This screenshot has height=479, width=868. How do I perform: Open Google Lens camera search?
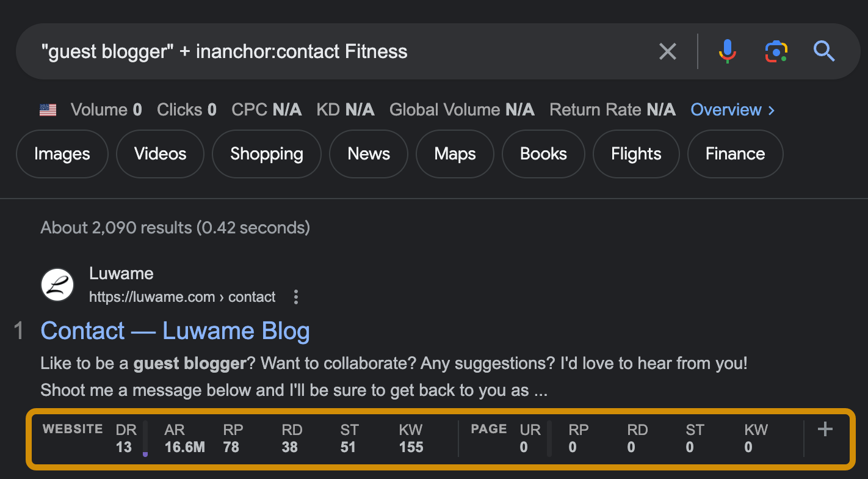click(x=776, y=51)
